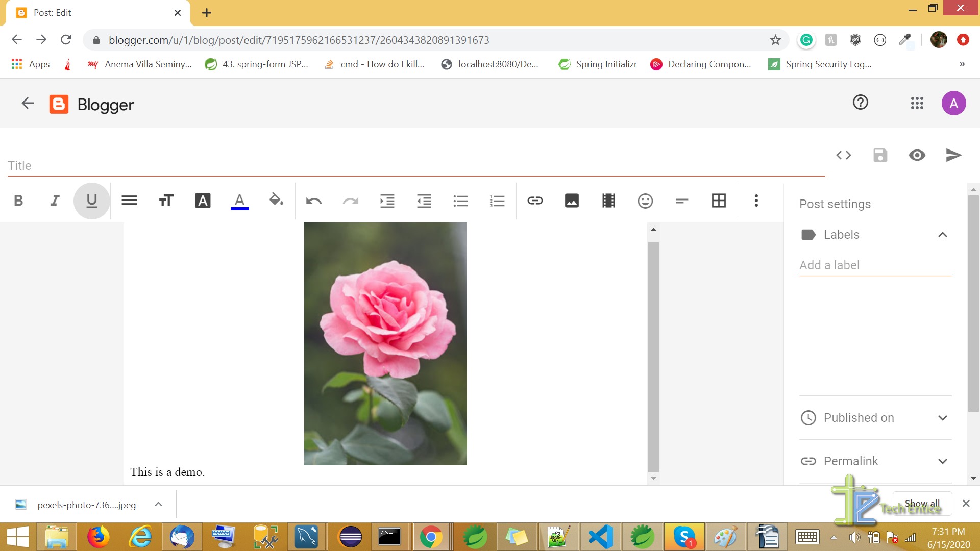Enable the numbered list formatting
This screenshot has height=551, width=980.
[498, 200]
